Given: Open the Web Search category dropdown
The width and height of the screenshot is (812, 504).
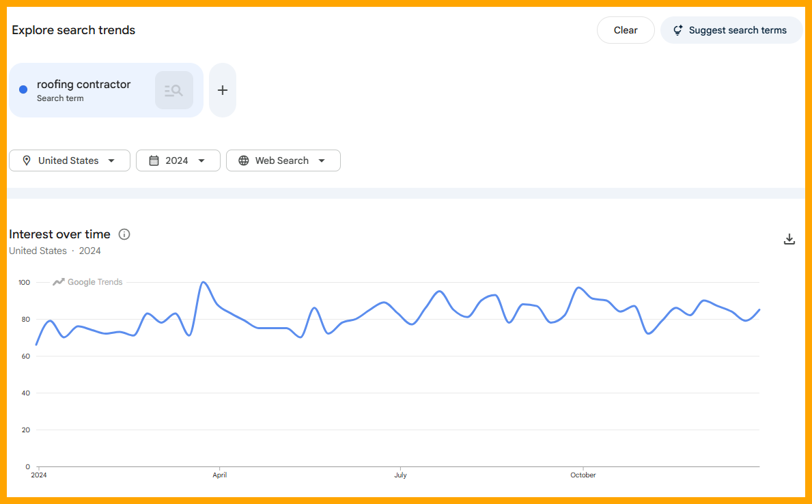Looking at the screenshot, I should [283, 160].
